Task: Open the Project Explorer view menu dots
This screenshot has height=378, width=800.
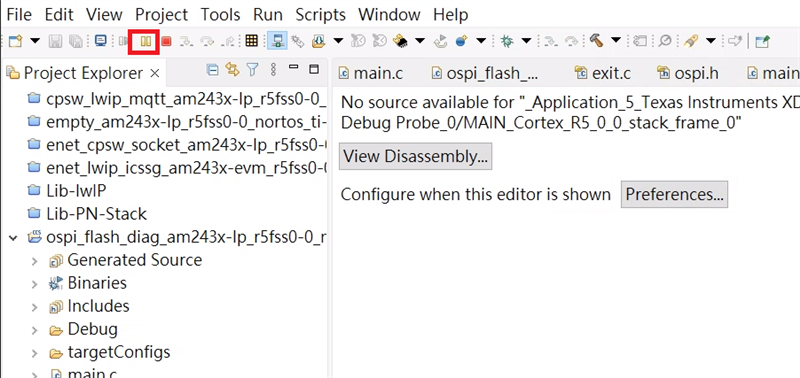Action: point(273,69)
